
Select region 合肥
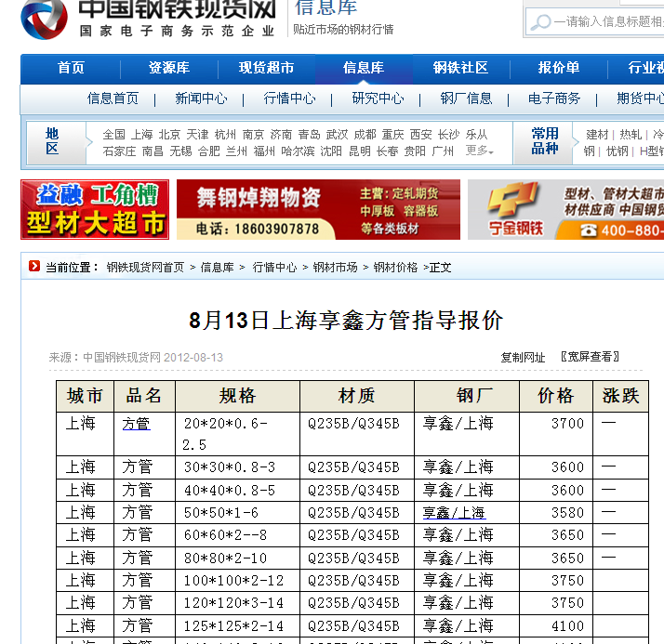coord(208,151)
